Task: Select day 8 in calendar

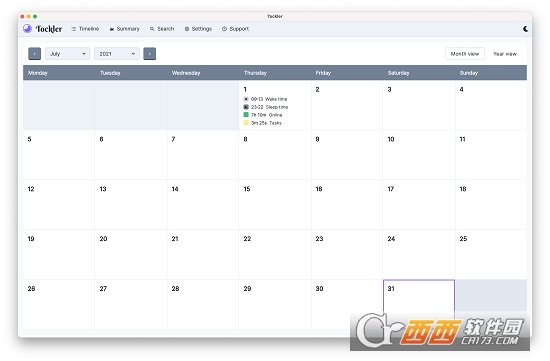Action: (x=275, y=155)
